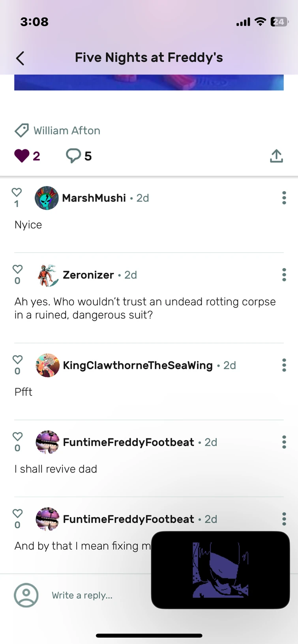This screenshot has width=298, height=644.
Task: Open the three-dot menu on MarshMushi's comment
Action: (284, 198)
